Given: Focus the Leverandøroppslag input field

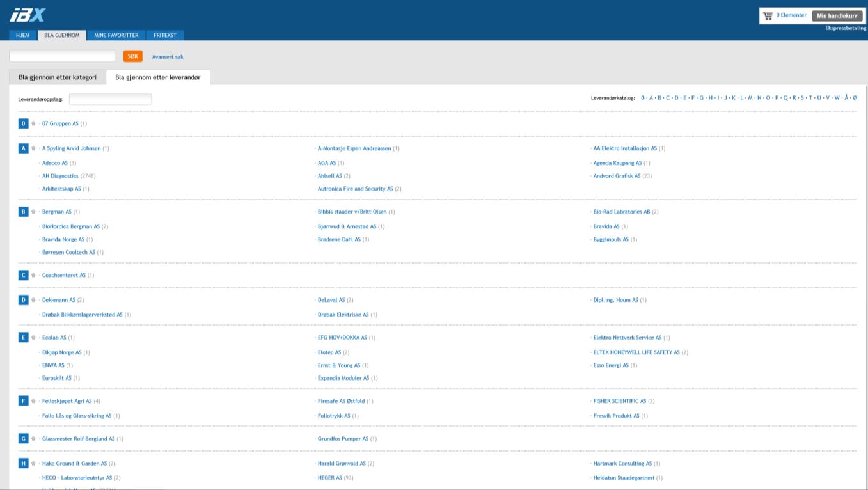Looking at the screenshot, I should (x=110, y=99).
